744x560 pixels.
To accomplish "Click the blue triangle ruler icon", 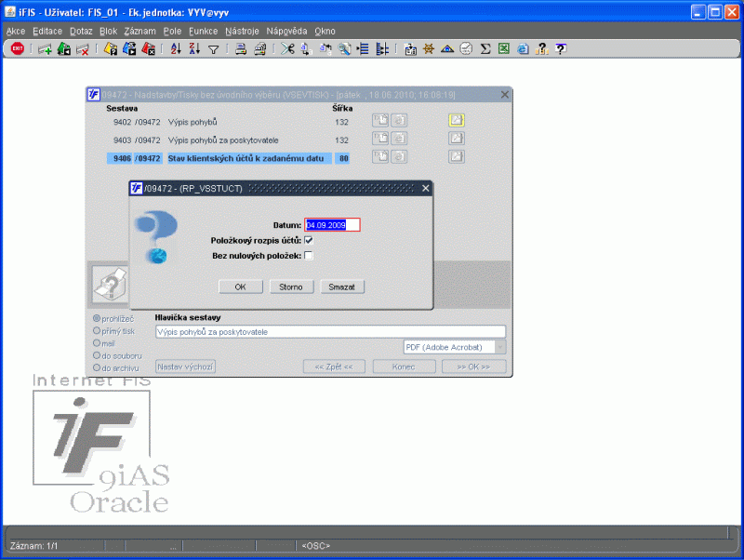I will [x=447, y=49].
